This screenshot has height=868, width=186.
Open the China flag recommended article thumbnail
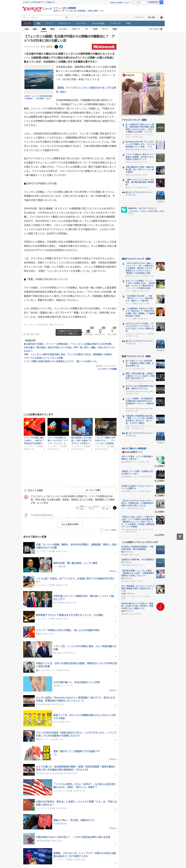(x=34, y=427)
